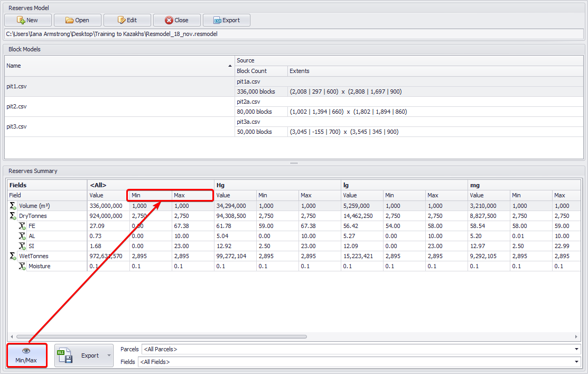Image resolution: width=588 pixels, height=374 pixels.
Task: Close the current reserves model
Action: tap(176, 20)
